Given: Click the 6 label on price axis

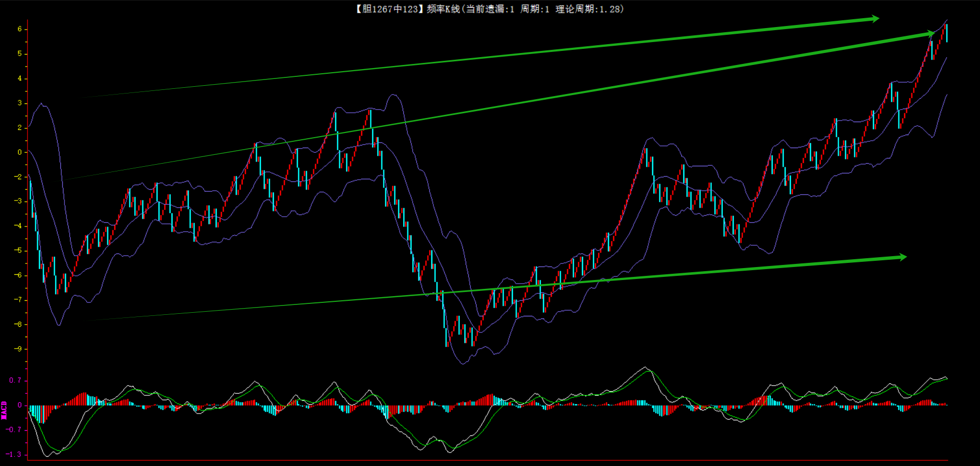Looking at the screenshot, I should [20, 29].
